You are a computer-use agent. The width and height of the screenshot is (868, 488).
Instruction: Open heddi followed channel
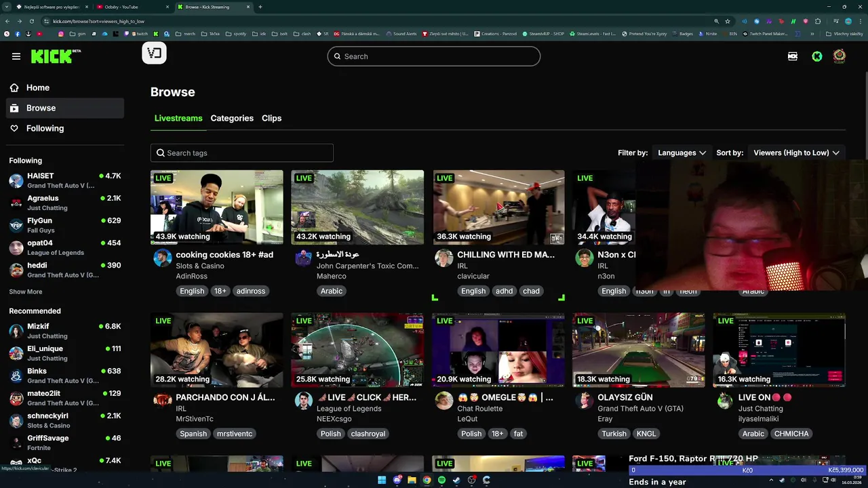click(x=65, y=270)
